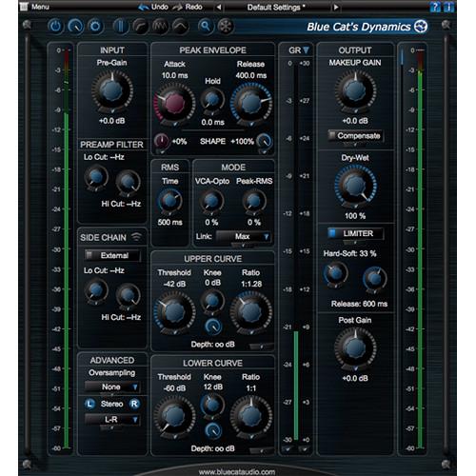Click the Attack value 10.0 ms
476x476 pixels.
coord(174,75)
